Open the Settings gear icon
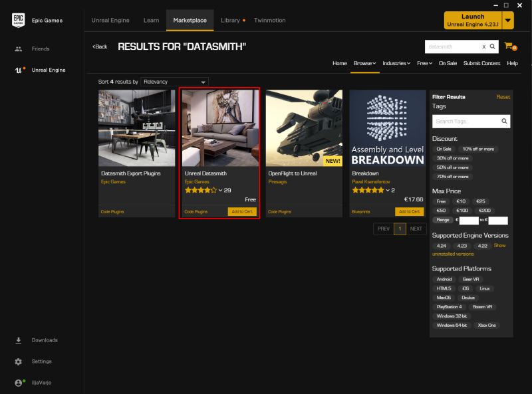 (17, 361)
